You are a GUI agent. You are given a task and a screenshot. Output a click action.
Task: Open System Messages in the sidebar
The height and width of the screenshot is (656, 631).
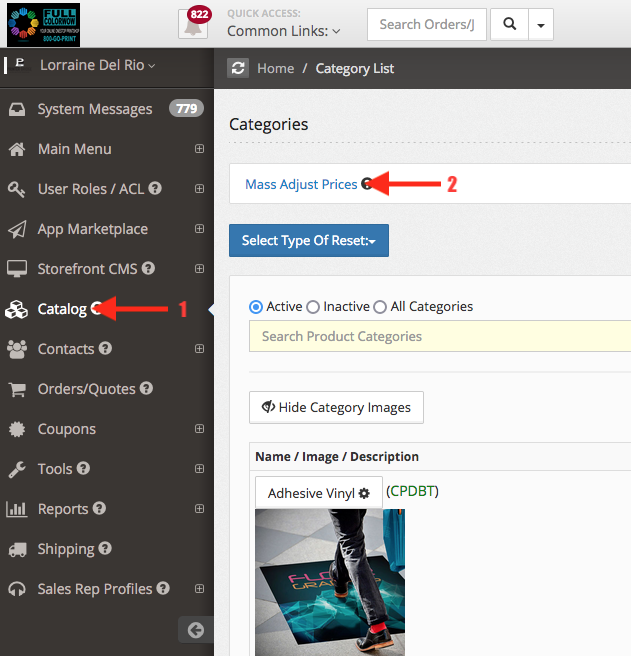pyautogui.click(x=94, y=109)
